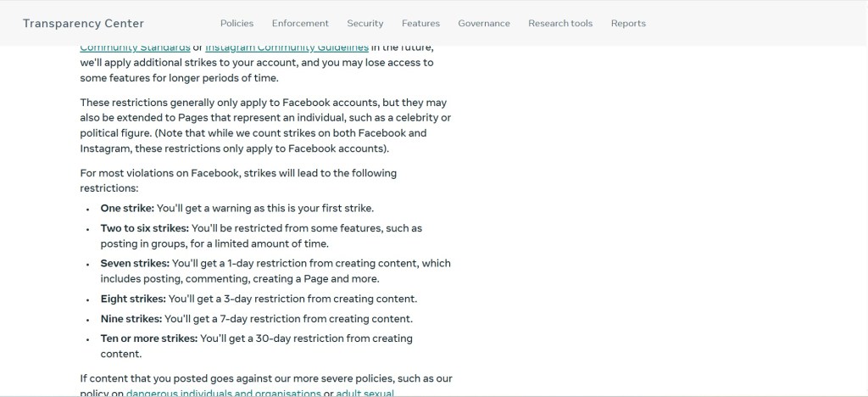Open the Features navigation item

tap(420, 24)
